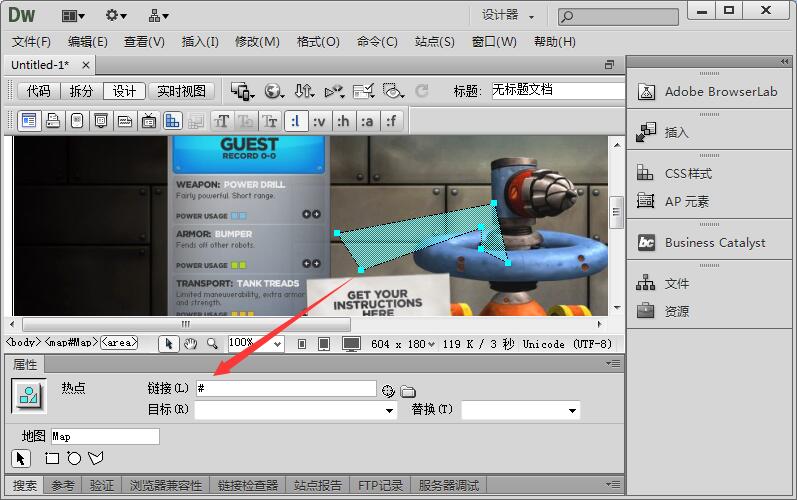
Task: Click the TV media rendering icon
Action: 149,121
